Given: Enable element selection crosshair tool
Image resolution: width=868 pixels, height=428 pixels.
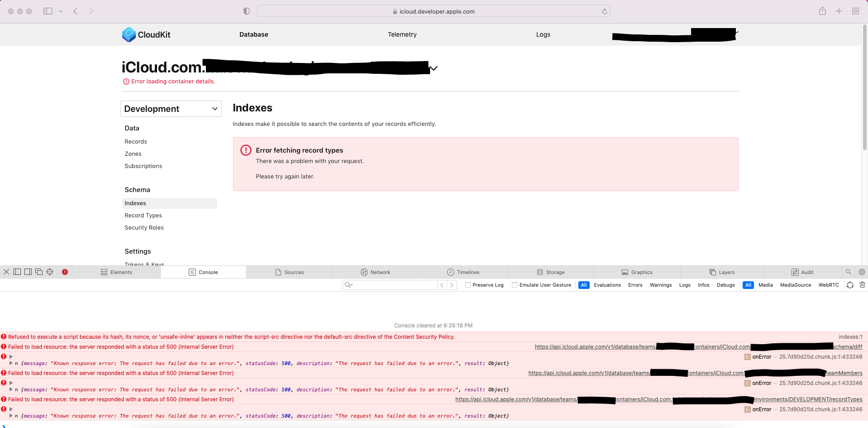Looking at the screenshot, I should point(50,272).
